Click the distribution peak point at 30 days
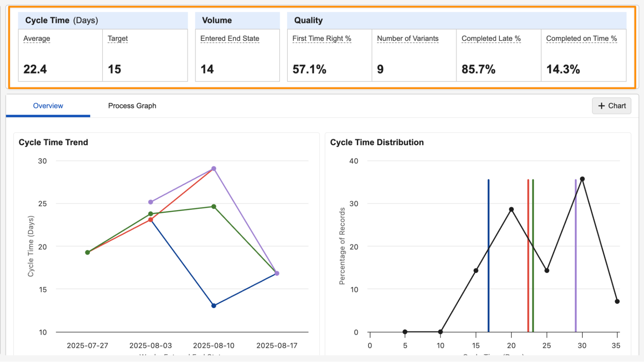 coord(582,179)
